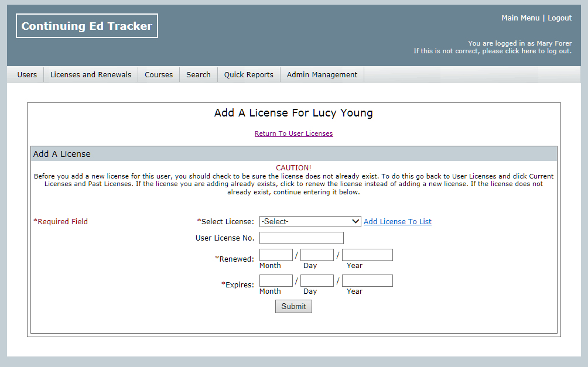The width and height of the screenshot is (588, 367).
Task: Click the Renewed Day field
Action: pos(317,255)
